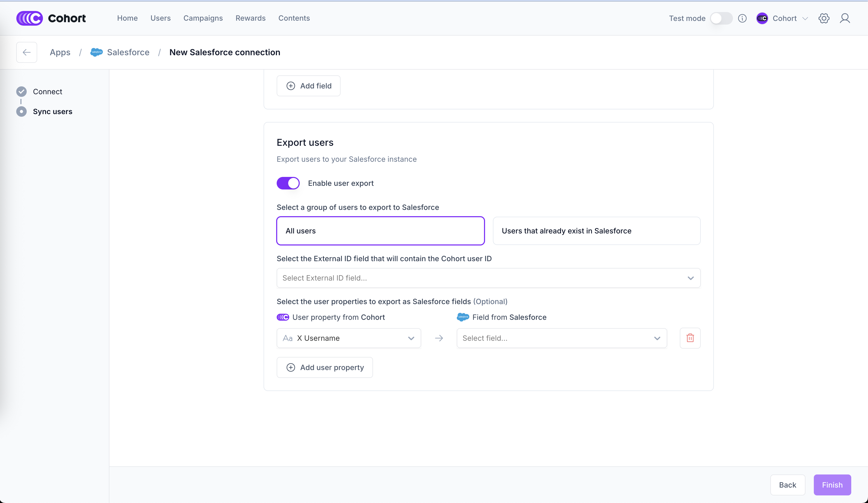This screenshot has height=503, width=868.
Task: Open the user profile icon
Action: coord(845,18)
